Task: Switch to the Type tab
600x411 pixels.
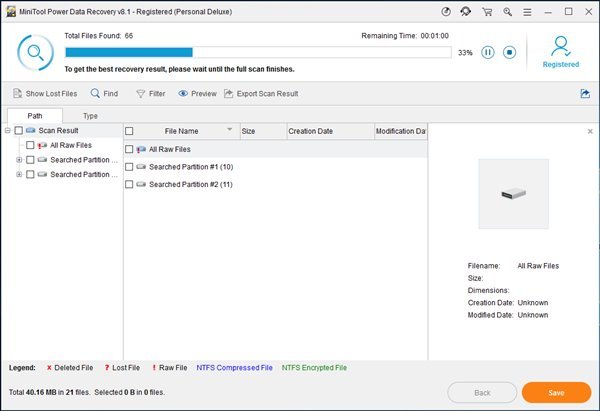Action: pos(90,116)
